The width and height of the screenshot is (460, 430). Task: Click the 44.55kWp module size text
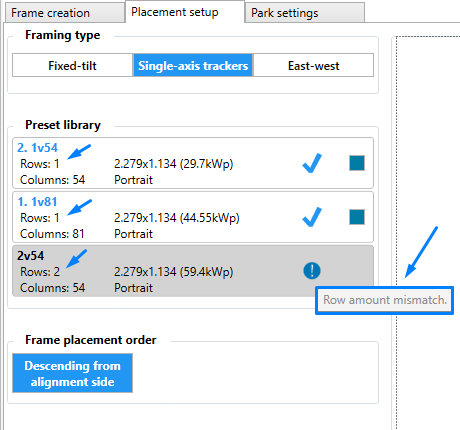point(177,218)
